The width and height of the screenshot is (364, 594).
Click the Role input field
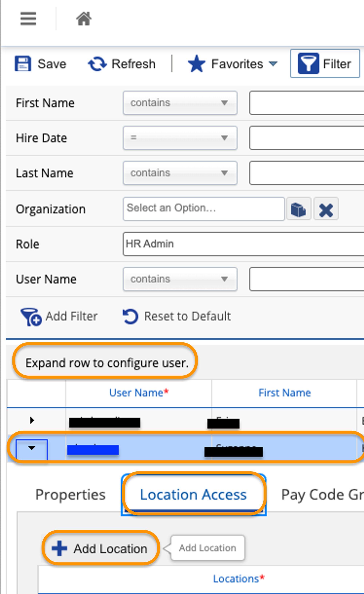click(243, 244)
